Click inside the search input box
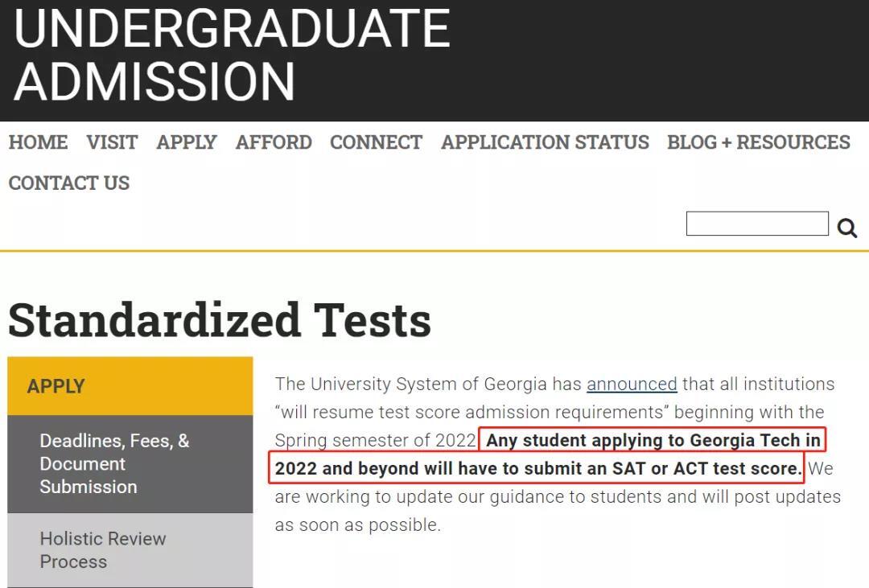This screenshot has width=869, height=588. [757, 224]
